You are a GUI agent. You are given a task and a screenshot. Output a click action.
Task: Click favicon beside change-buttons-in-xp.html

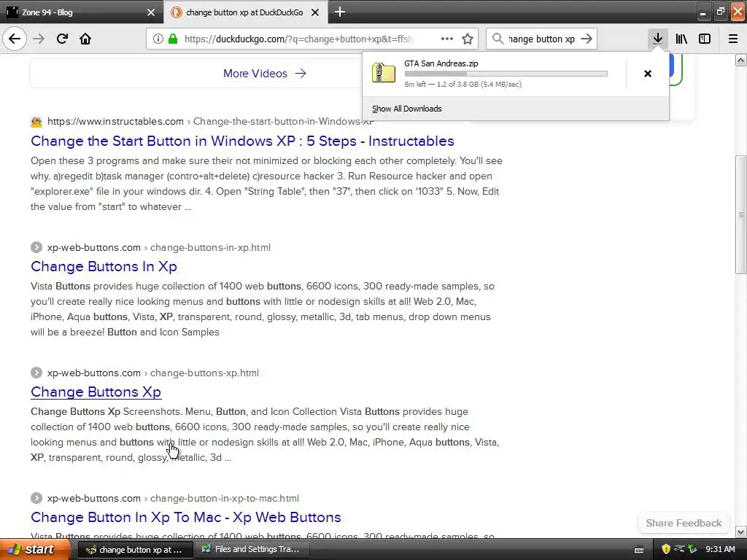pos(36,248)
